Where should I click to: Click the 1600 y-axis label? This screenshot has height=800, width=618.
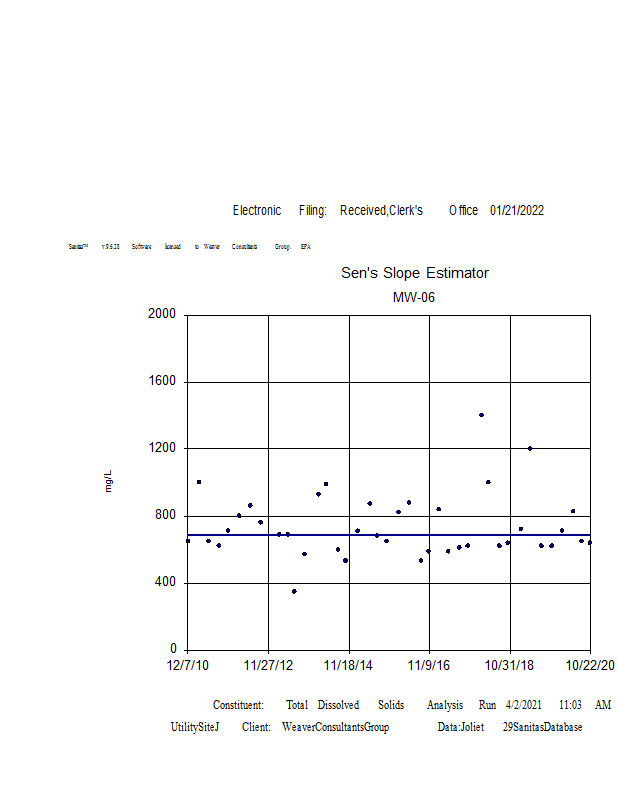pos(162,381)
